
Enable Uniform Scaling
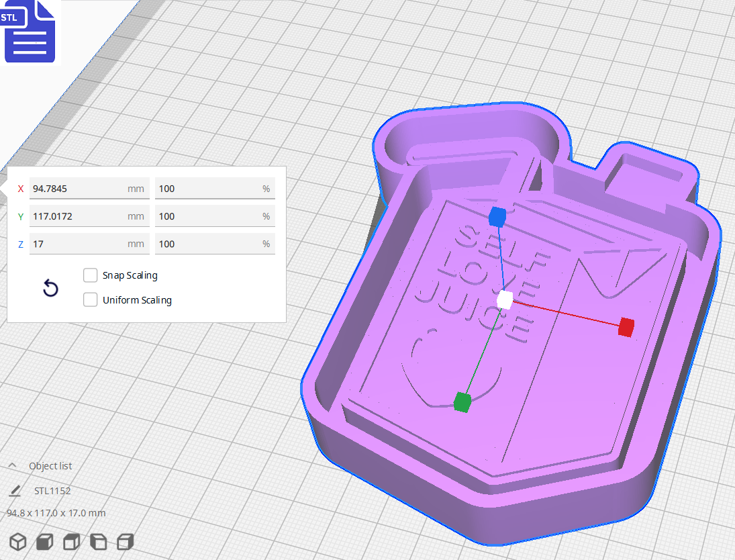click(90, 299)
